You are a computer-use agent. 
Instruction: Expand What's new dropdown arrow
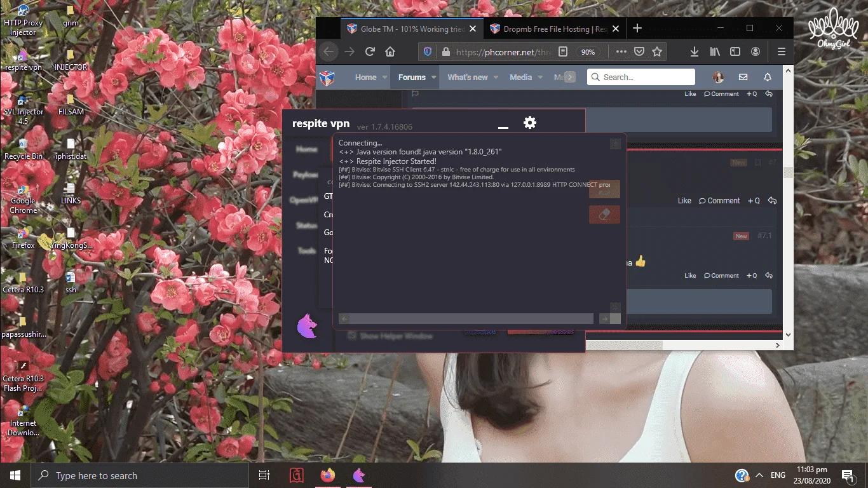click(496, 78)
